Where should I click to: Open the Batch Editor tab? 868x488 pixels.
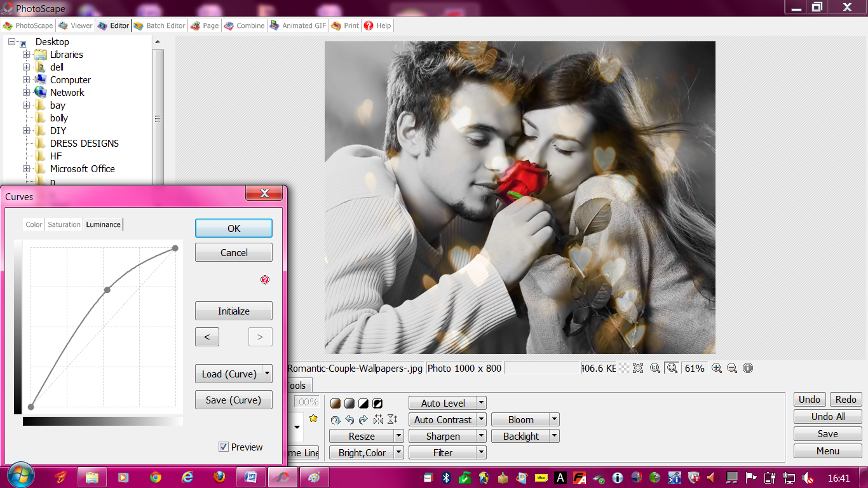pyautogui.click(x=159, y=25)
